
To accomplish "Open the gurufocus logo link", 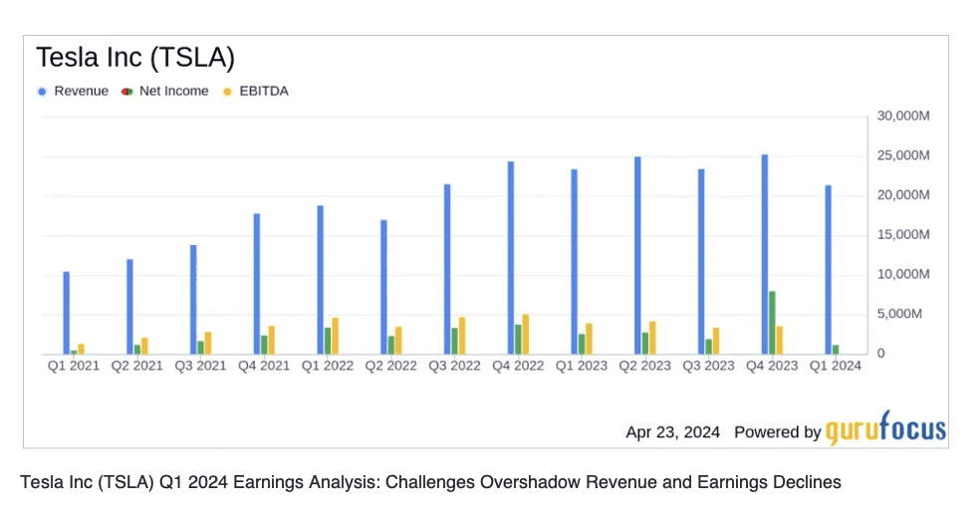I will tap(885, 428).
